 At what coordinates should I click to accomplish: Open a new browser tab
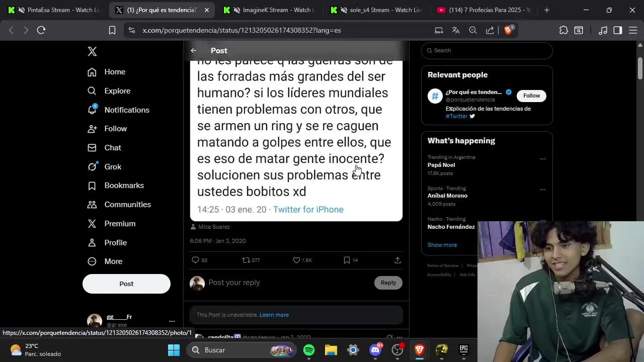pyautogui.click(x=547, y=10)
